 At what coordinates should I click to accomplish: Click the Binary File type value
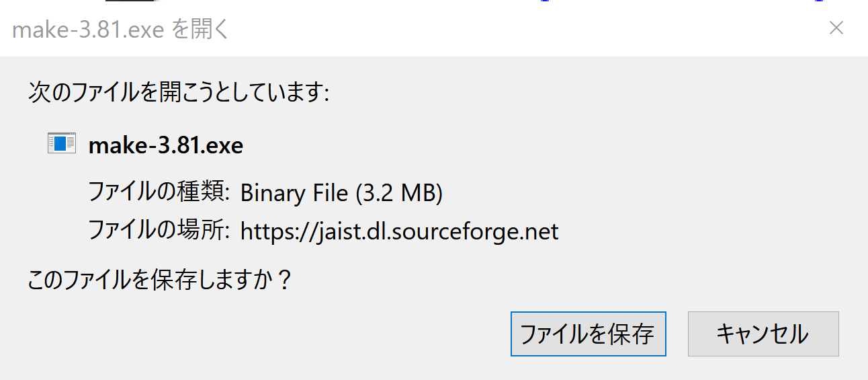294,193
